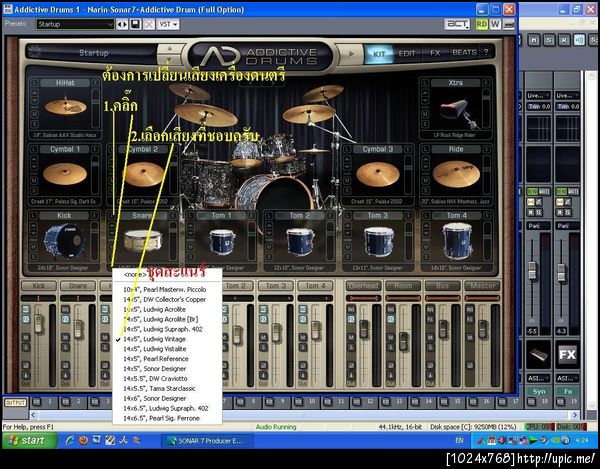Click the Room channel volume fader
This screenshot has width=600, height=469.
point(404,342)
